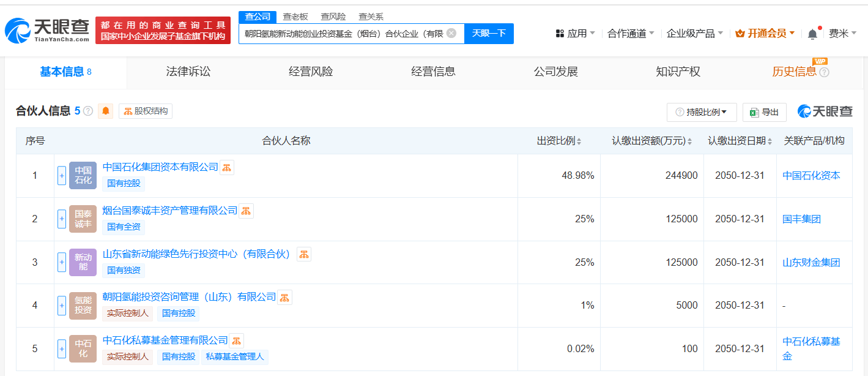
Task: Select the 查公司 search mode tab
Action: 257,17
